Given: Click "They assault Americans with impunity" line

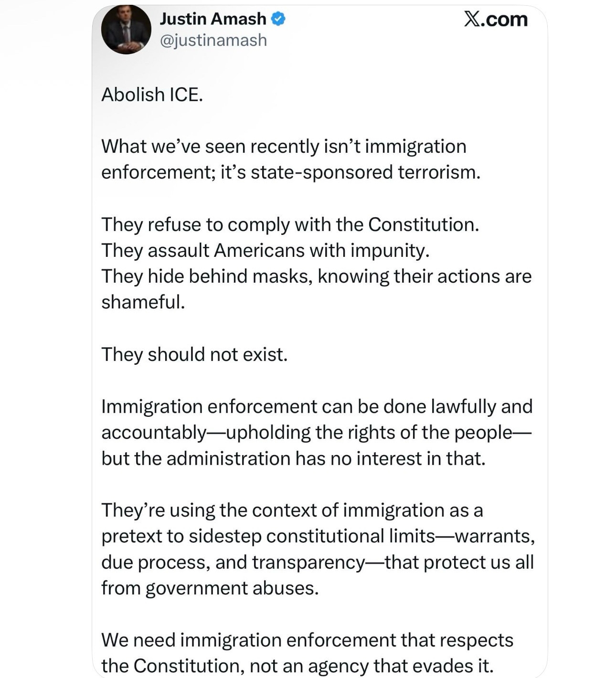Looking at the screenshot, I should click(265, 250).
